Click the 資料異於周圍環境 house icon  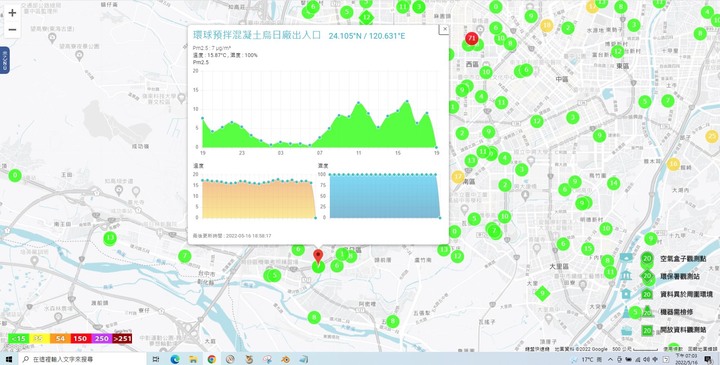click(626, 294)
